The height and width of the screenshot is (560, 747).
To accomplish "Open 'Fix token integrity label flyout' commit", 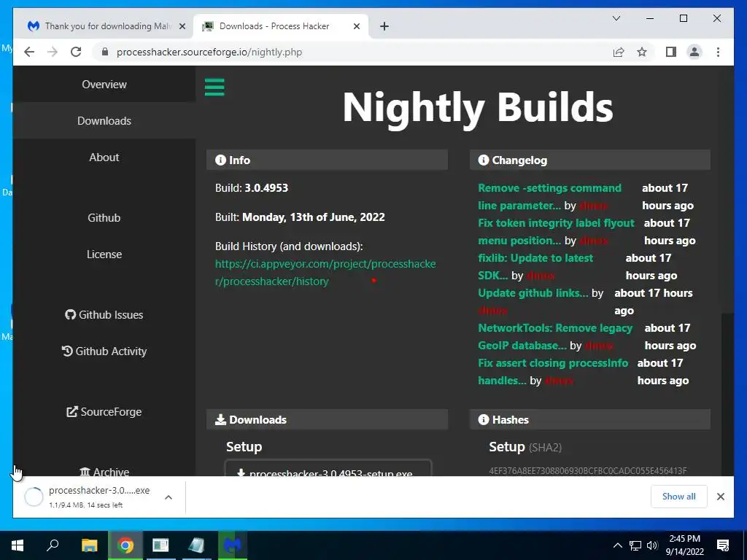I will 556,231.
